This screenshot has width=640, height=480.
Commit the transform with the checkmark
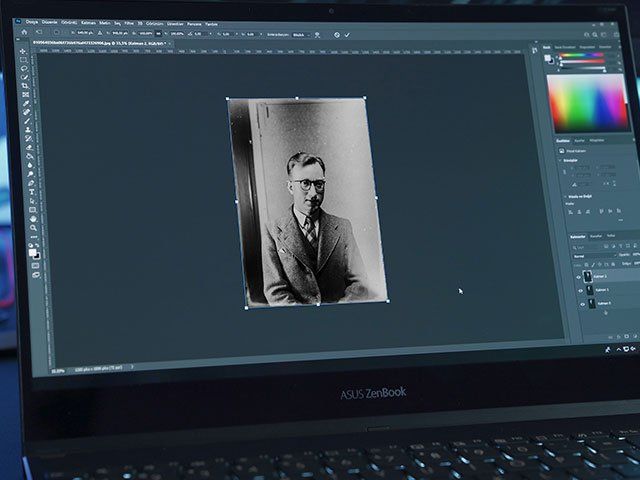pyautogui.click(x=347, y=35)
